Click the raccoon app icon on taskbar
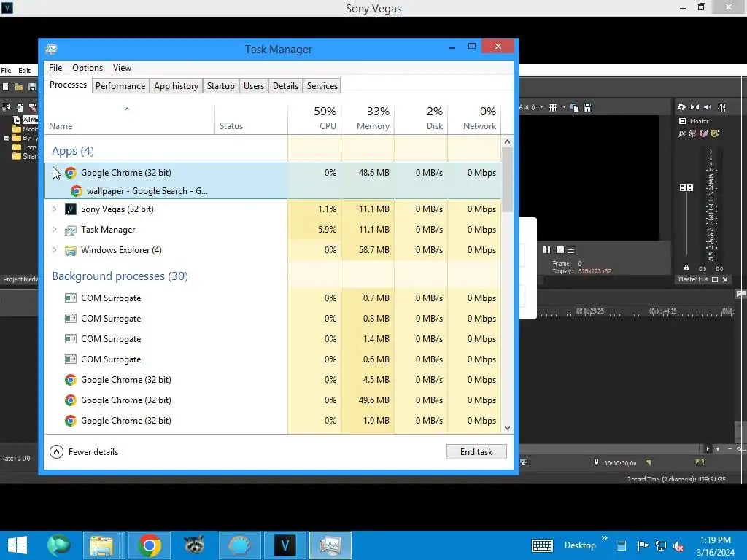The height and width of the screenshot is (560, 747). coord(194,545)
